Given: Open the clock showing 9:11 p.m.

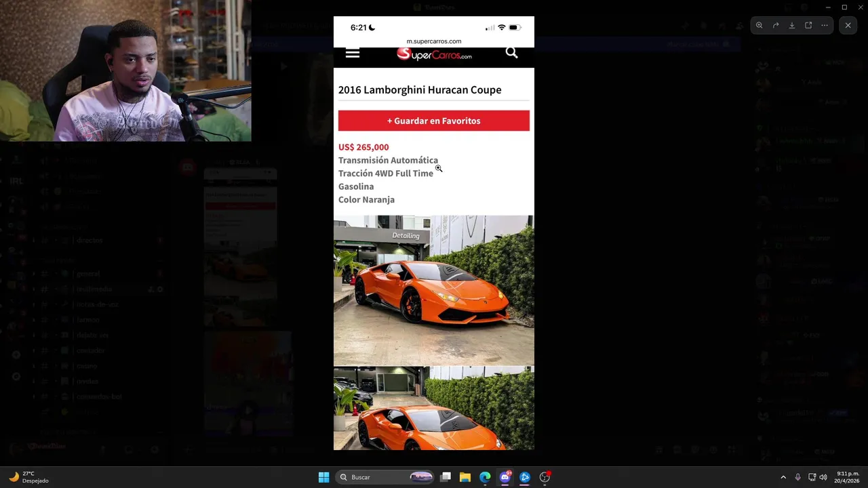Looking at the screenshot, I should pyautogui.click(x=848, y=477).
